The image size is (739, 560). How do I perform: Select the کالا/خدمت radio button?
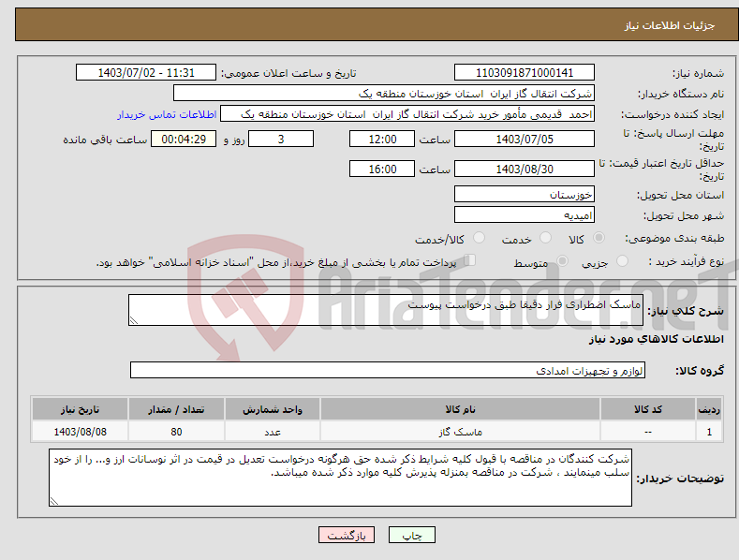[x=479, y=238]
